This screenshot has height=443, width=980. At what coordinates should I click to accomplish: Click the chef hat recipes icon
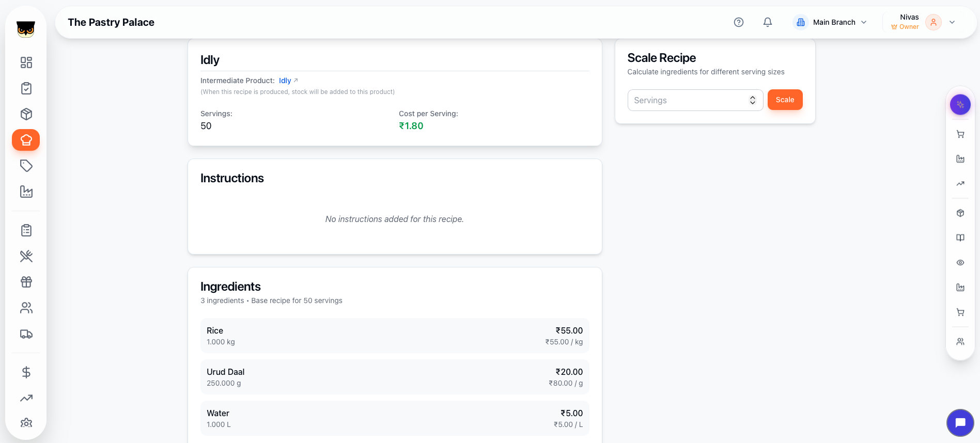tap(26, 140)
